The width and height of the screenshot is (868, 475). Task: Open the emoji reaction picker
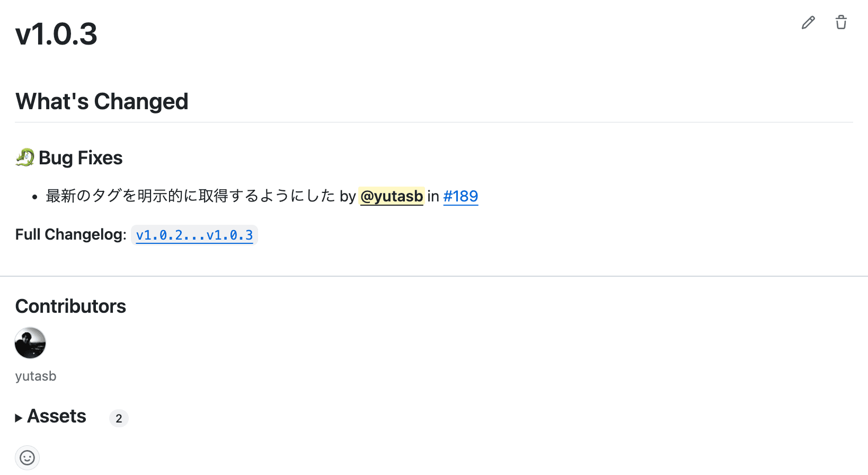click(x=27, y=457)
